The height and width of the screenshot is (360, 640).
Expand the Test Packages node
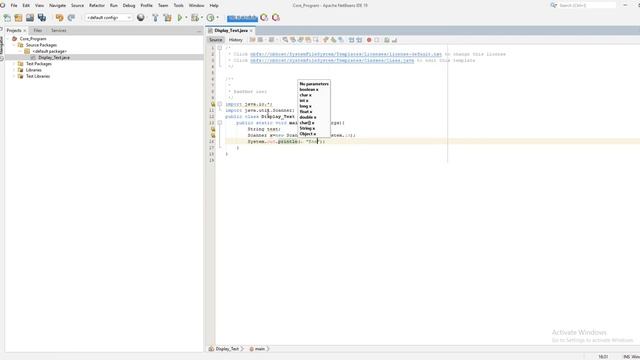14,64
